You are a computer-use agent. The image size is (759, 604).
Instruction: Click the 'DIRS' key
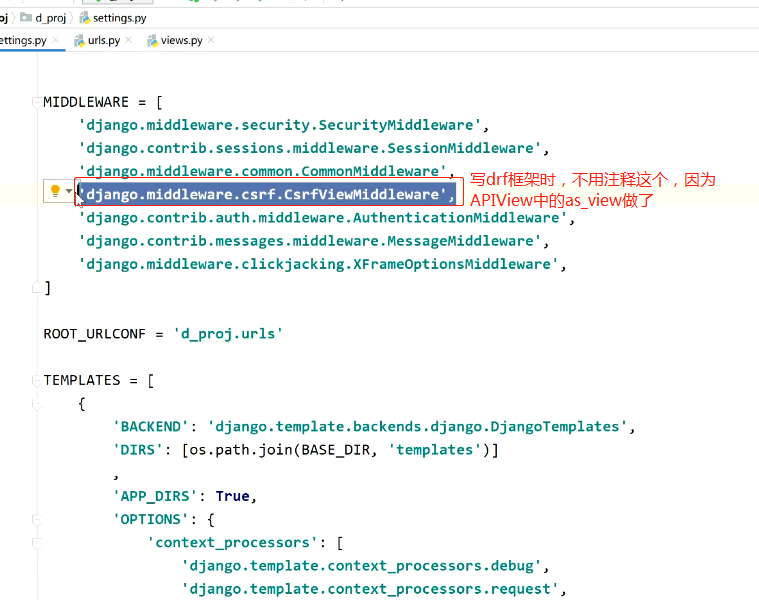point(138,450)
